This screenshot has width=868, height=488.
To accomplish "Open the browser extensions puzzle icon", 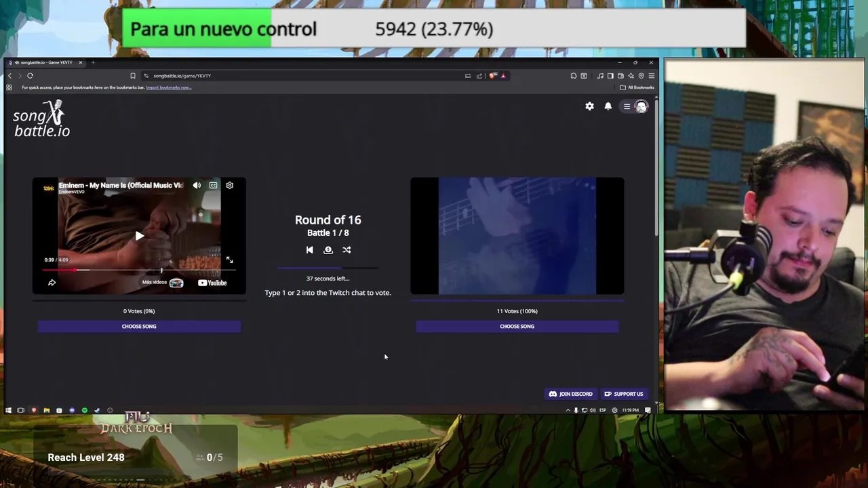I will (x=574, y=76).
